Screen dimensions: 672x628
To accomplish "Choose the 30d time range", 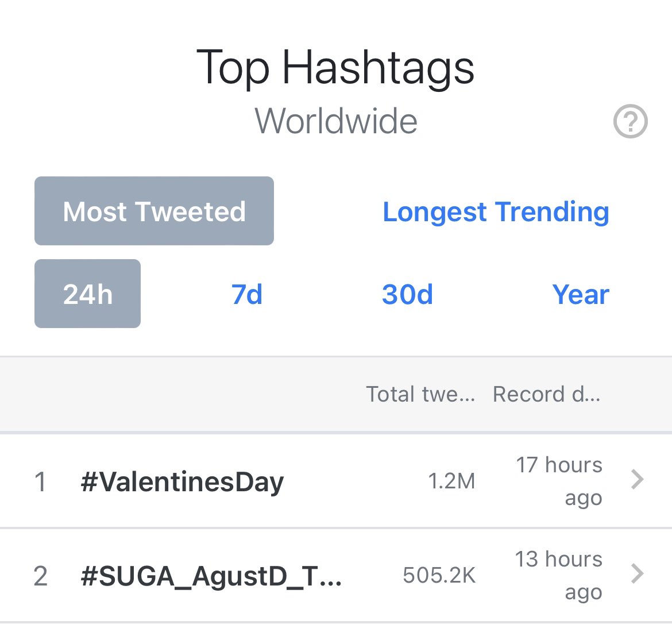I will [x=407, y=295].
